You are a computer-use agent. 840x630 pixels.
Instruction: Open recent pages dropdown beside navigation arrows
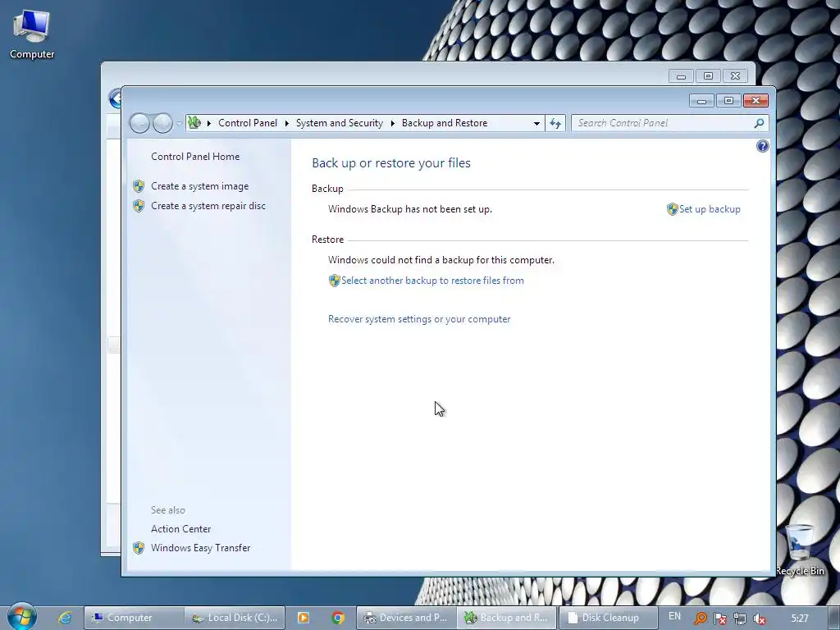179,123
